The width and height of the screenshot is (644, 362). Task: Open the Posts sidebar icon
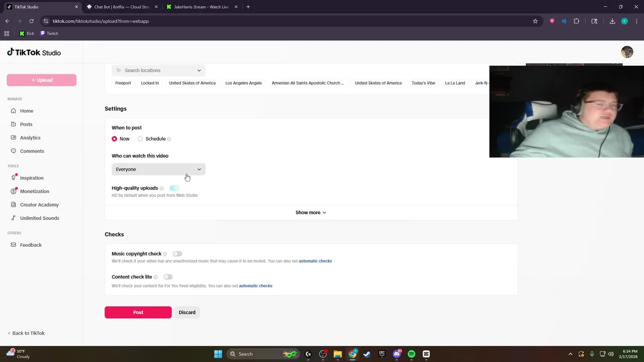(x=13, y=124)
